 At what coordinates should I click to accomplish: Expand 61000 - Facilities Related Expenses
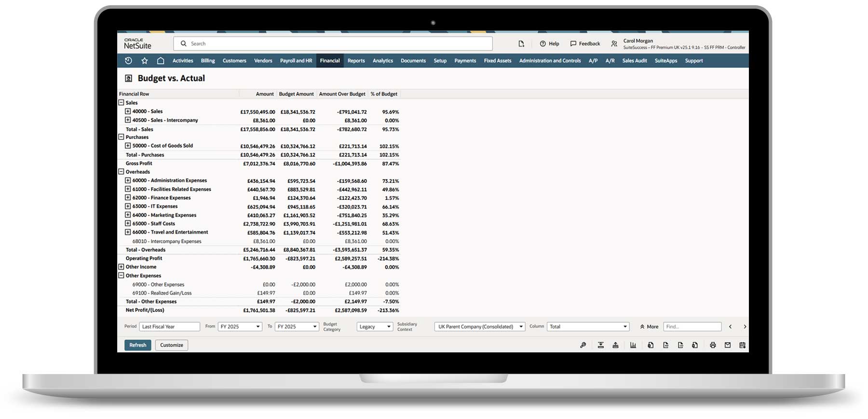click(x=128, y=189)
